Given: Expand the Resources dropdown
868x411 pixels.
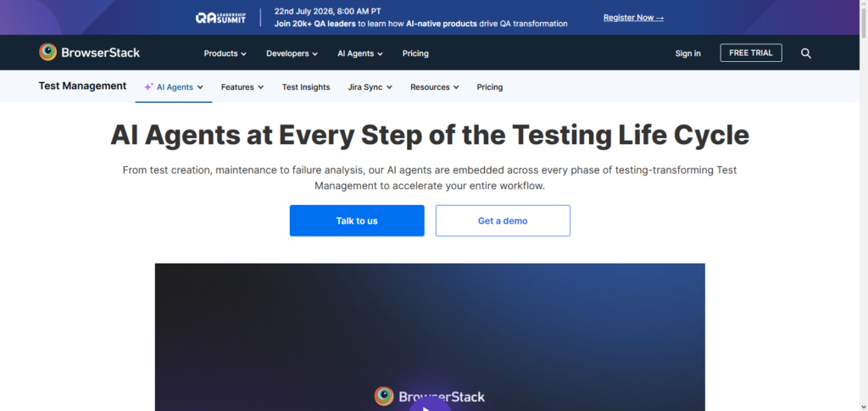Looking at the screenshot, I should click(435, 86).
